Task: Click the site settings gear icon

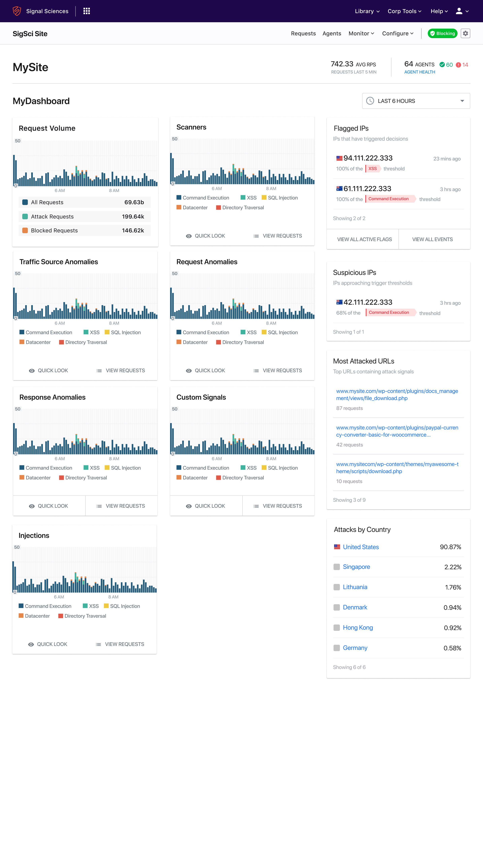Action: (x=466, y=33)
